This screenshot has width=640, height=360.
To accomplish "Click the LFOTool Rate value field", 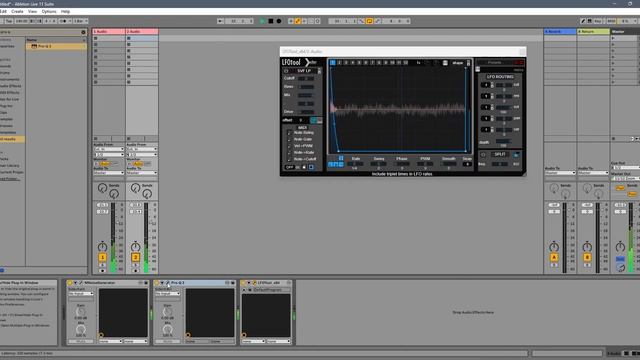I will point(356,164).
